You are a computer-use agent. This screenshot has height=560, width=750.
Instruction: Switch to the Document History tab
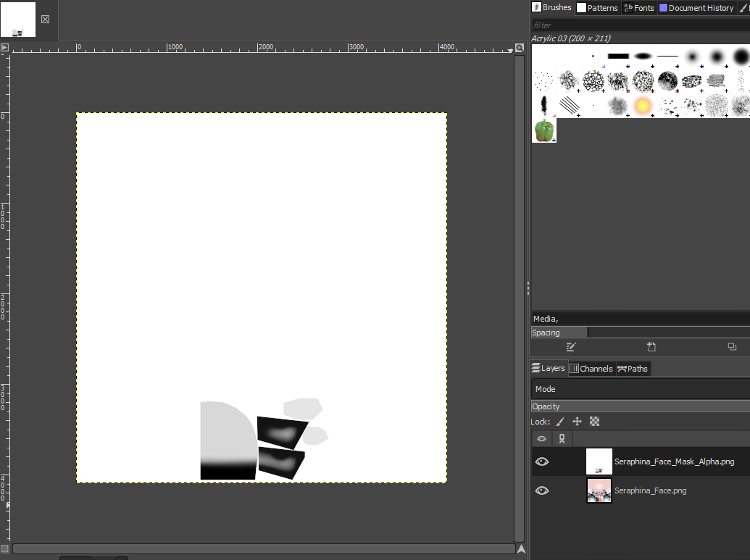696,8
